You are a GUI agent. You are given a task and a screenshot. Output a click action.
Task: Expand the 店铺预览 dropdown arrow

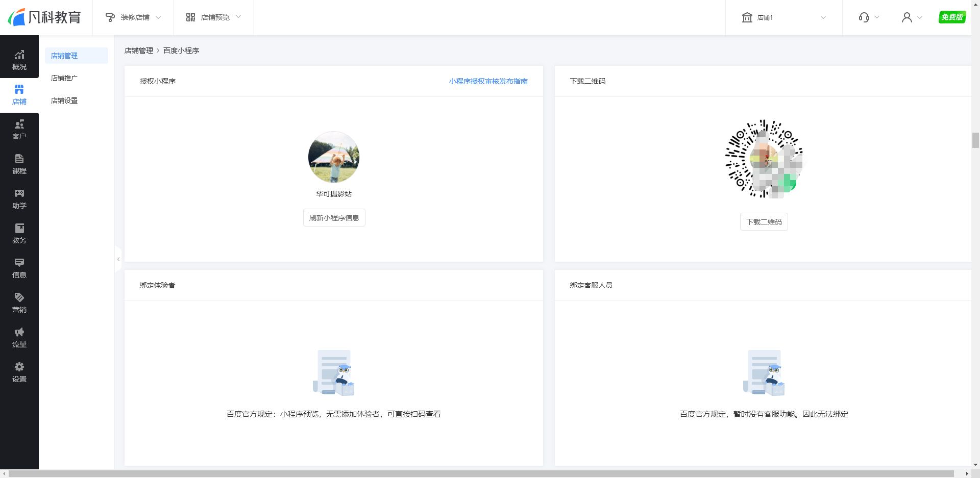tap(238, 17)
